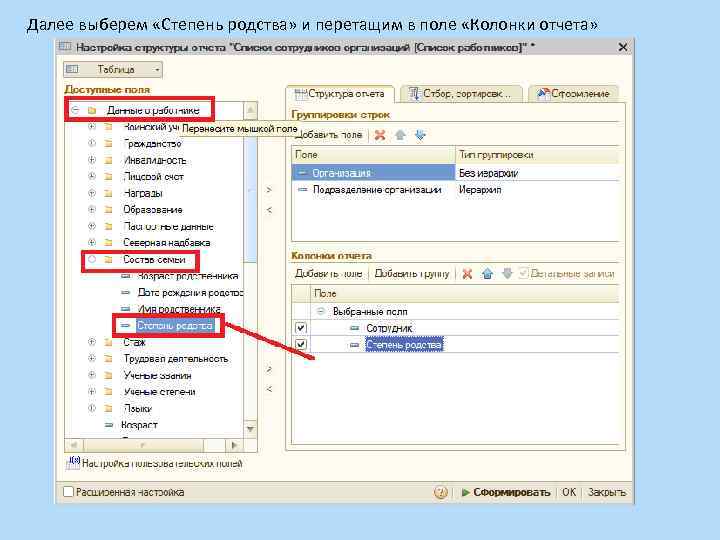
Task: Click the Стаж folder icon
Action: 108,342
